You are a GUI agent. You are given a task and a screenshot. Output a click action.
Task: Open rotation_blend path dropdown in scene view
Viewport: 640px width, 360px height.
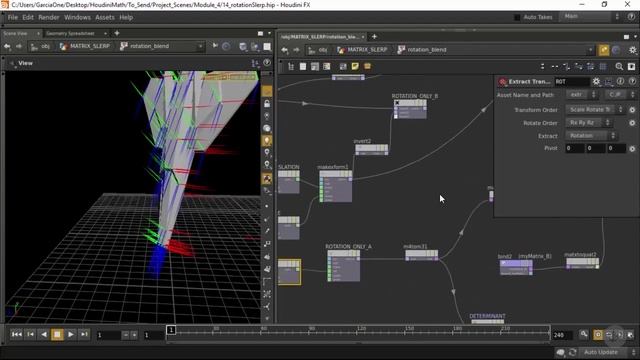[200, 46]
